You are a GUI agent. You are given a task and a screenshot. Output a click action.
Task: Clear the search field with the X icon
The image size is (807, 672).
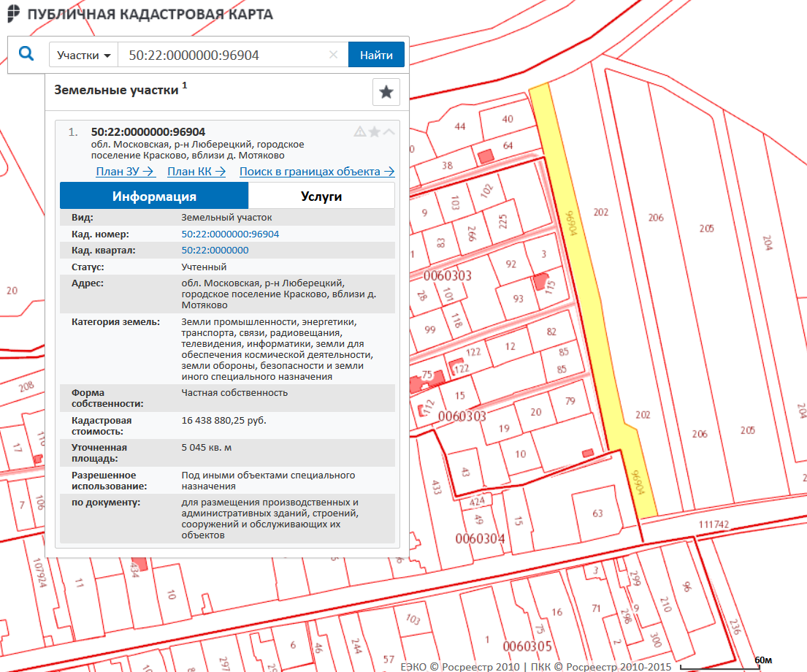tap(334, 55)
